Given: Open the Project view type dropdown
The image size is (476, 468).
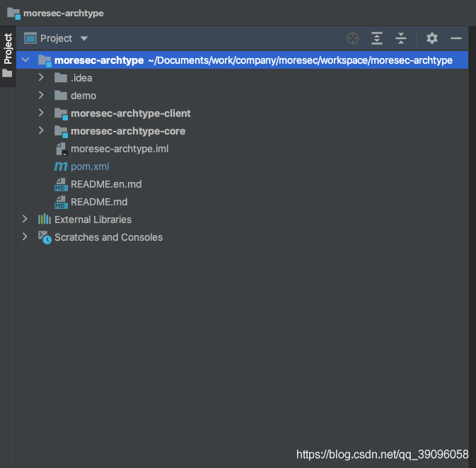Looking at the screenshot, I should point(84,39).
